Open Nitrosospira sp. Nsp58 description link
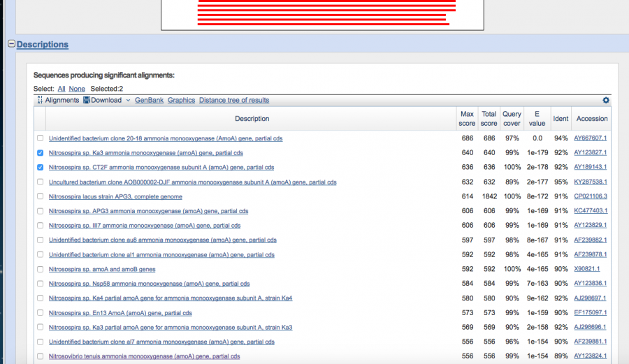The image size is (629, 364). (x=150, y=284)
